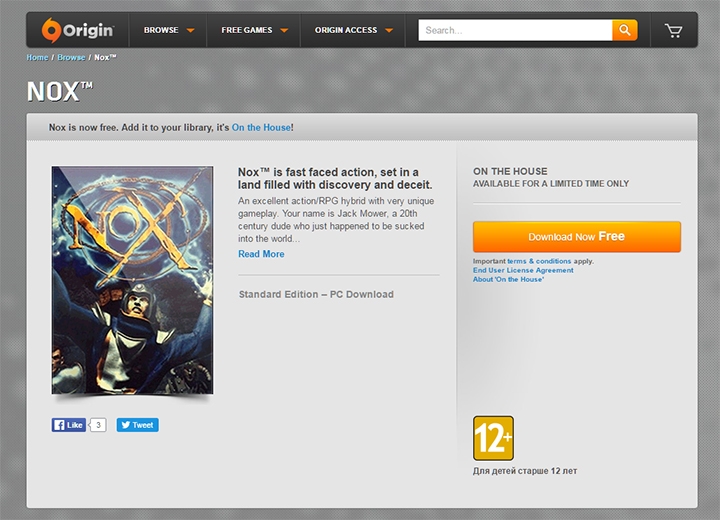Follow the On the House link
The image size is (720, 520).
pos(261,127)
